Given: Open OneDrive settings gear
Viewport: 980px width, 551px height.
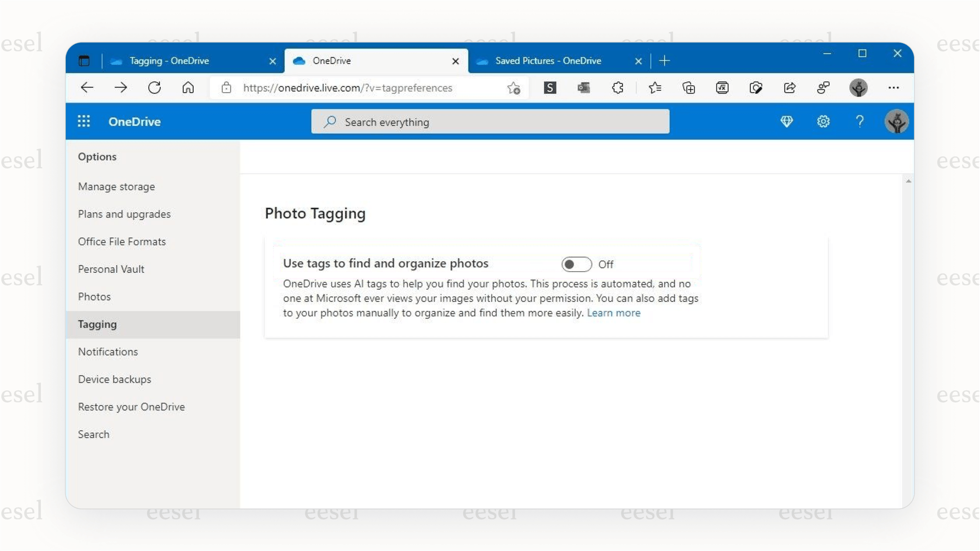Looking at the screenshot, I should [823, 121].
